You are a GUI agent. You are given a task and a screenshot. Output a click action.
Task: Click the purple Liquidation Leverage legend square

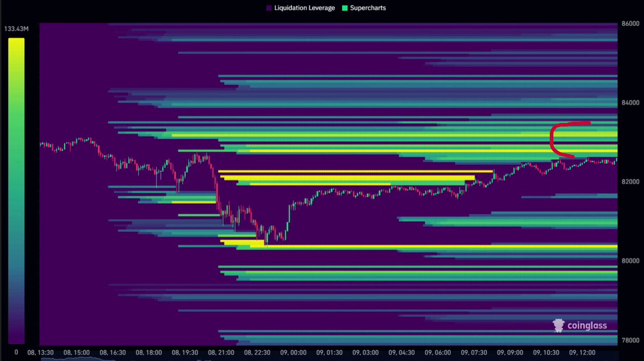pos(268,8)
